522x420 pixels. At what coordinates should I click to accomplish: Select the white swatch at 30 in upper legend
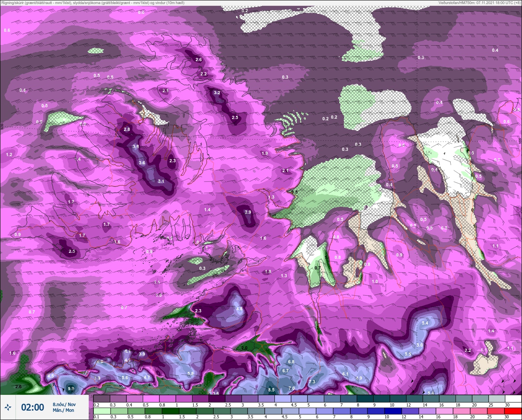pos(513,399)
